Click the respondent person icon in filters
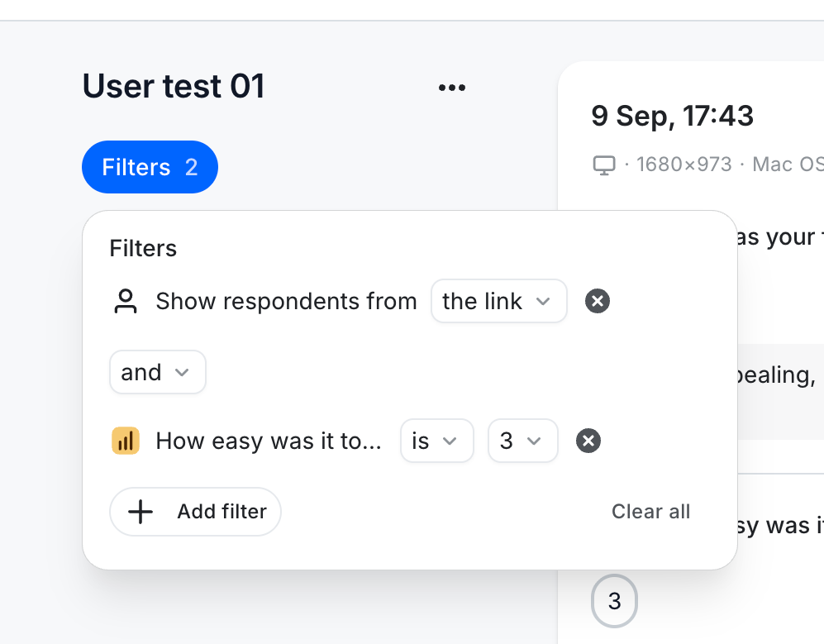The width and height of the screenshot is (824, 644). [x=125, y=301]
